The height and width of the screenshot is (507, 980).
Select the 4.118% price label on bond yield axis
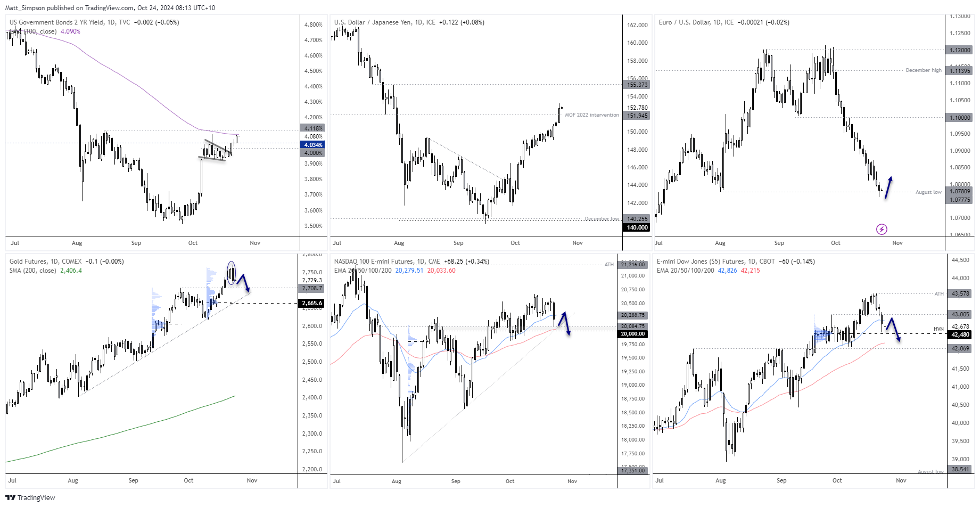[313, 128]
